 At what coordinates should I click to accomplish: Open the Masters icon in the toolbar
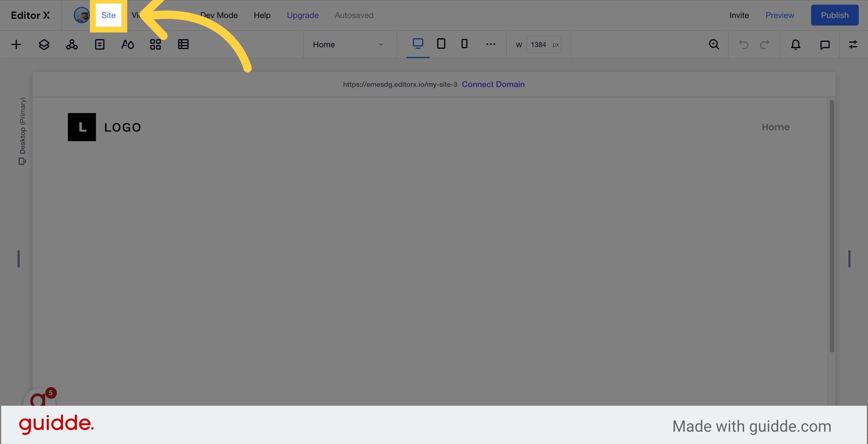[x=72, y=44]
